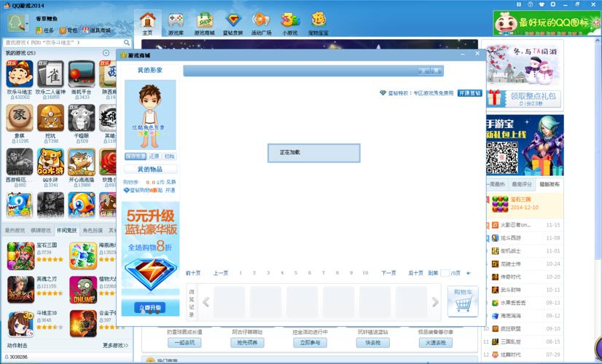The height and width of the screenshot is (364, 602).
Task: Click the next arrow of 浏览记录 browsing history
Action: coord(435,302)
